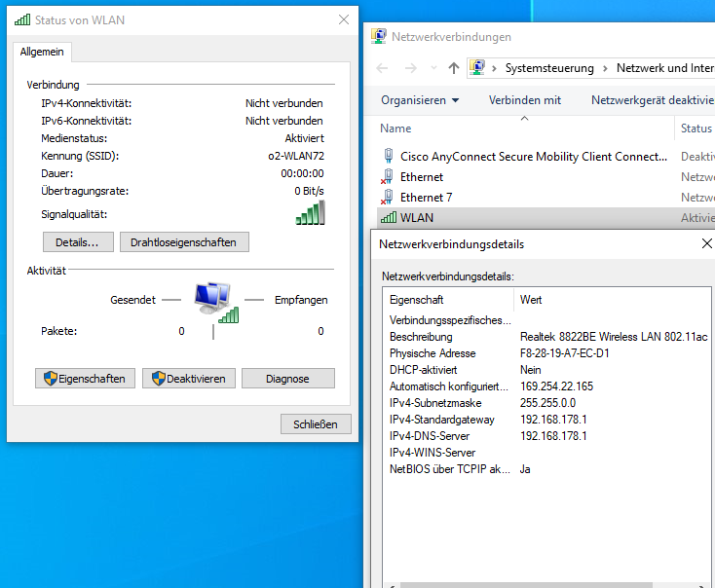Select the DHCP-aktiviert row
Image resolution: width=715 pixels, height=588 pixels.
click(x=546, y=370)
